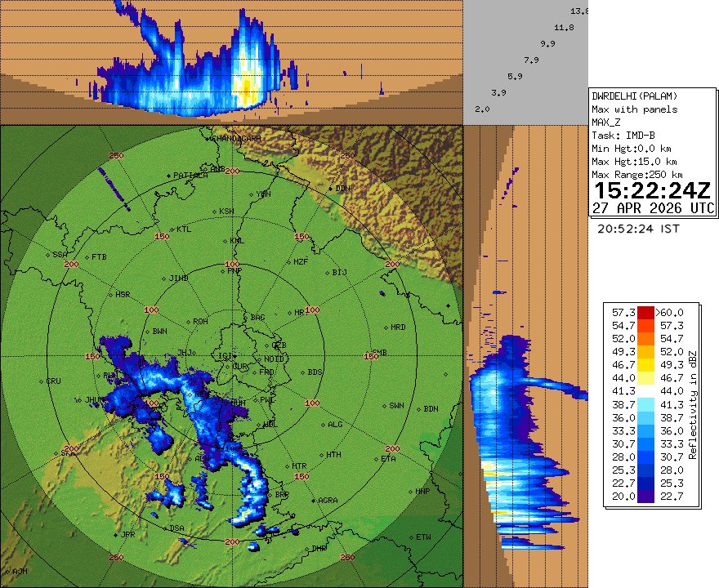
Task: Click the DDN station marker near the hills
Action: 331,189
